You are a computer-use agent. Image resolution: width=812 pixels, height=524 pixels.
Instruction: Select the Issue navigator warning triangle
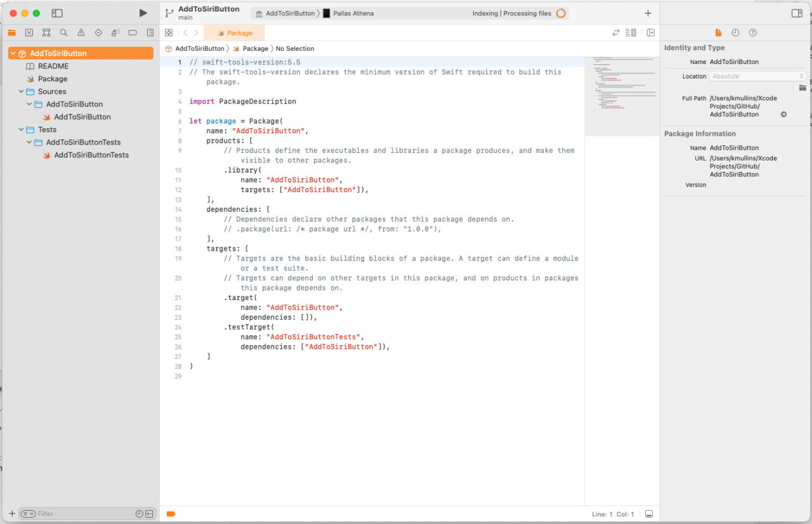tap(80, 32)
